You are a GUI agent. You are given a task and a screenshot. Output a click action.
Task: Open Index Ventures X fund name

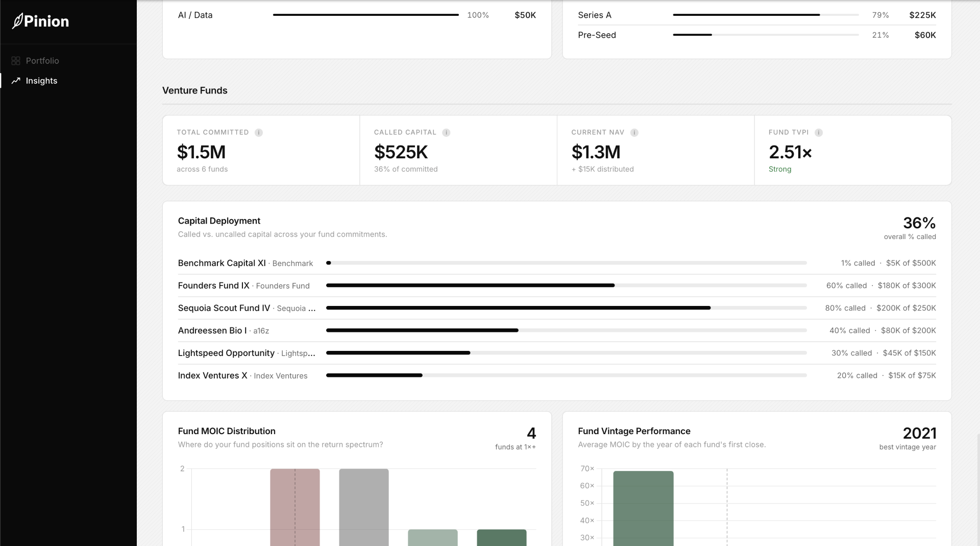212,375
